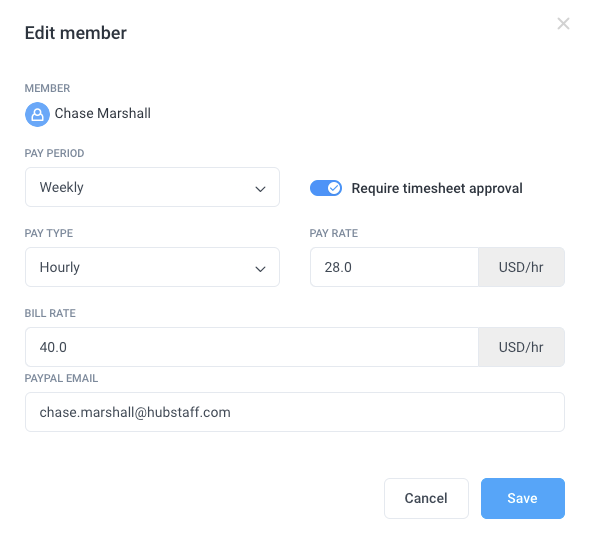
Task: Click the Cancel button
Action: (x=426, y=498)
